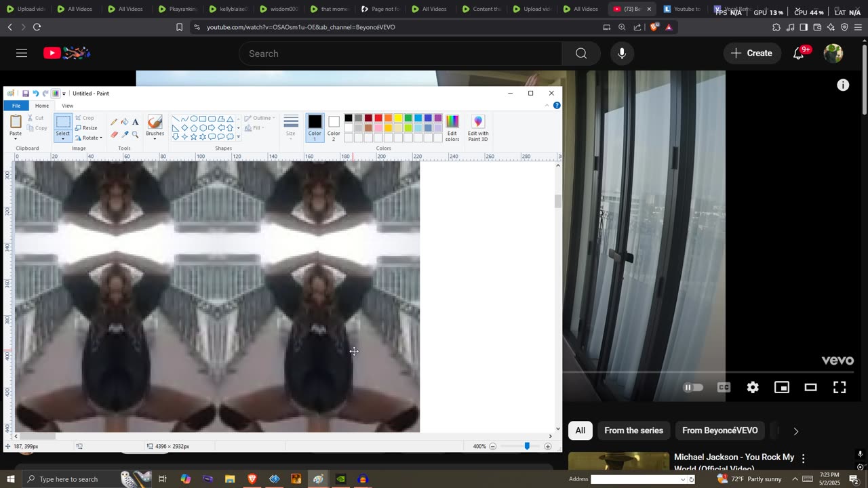Open Michael Jackson You Rock My World video
This screenshot has width=868, height=488.
click(734, 462)
